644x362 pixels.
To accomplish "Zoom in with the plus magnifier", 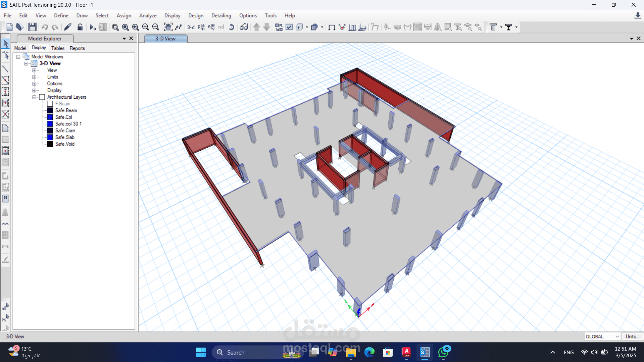I will (x=145, y=27).
